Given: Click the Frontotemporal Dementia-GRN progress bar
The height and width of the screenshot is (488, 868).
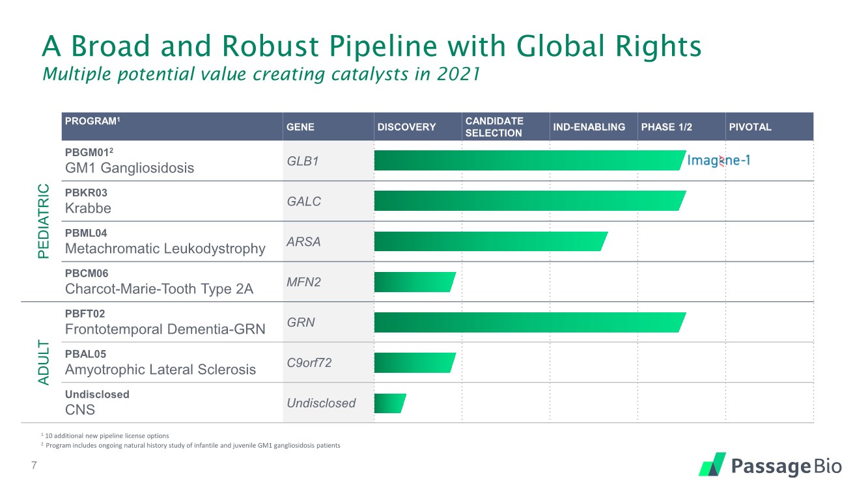Looking at the screenshot, I should click(530, 322).
